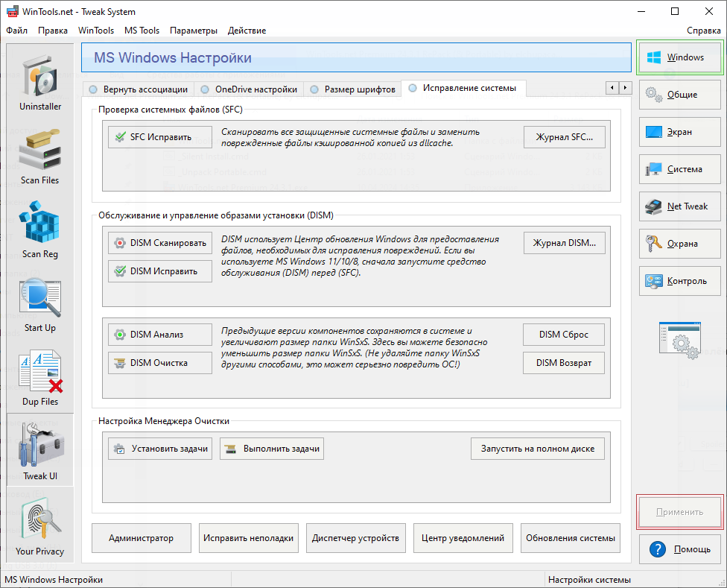The image size is (727, 588).
Task: Open the Диспетчер устройств button
Action: click(x=357, y=538)
